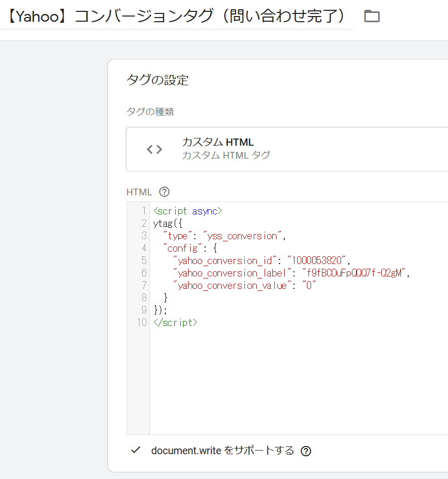Image resolution: width=448 pixels, height=479 pixels.
Task: Click the }); line nine of code
Action: pos(160,310)
